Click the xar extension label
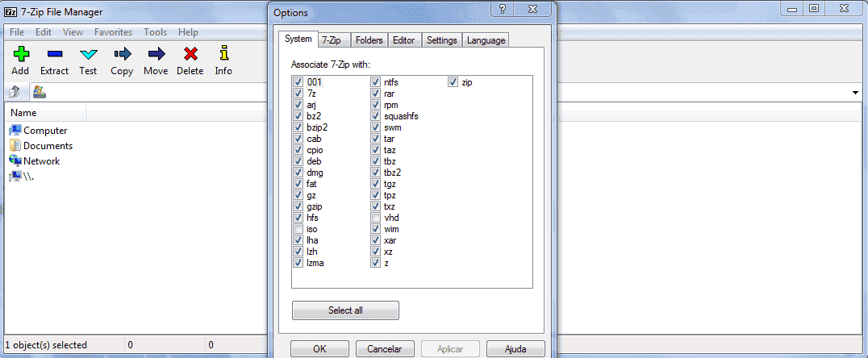The image size is (868, 358). coord(390,240)
